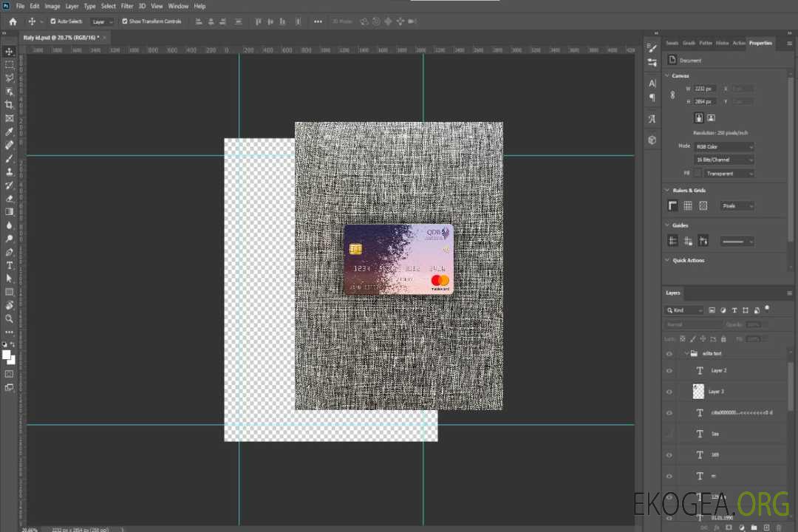
Task: Select the Eyedropper tool
Action: [10, 132]
